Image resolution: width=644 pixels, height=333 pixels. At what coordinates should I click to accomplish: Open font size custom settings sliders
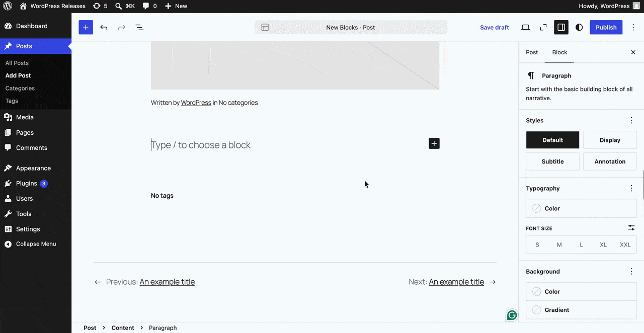click(631, 228)
